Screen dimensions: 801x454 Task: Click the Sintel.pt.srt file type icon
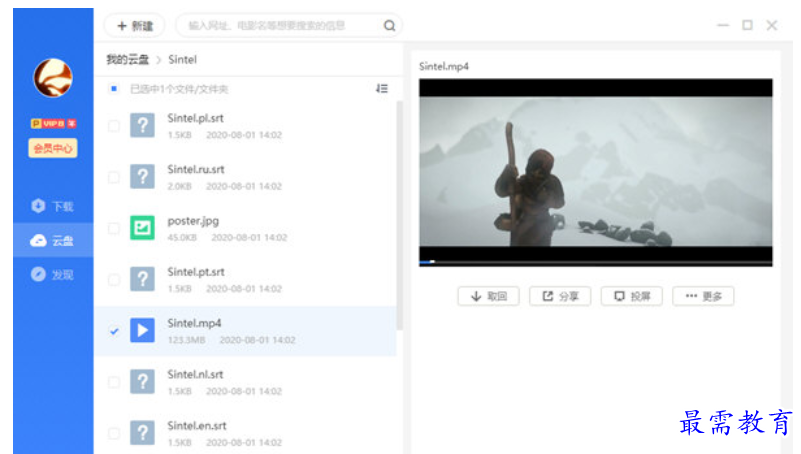click(x=143, y=279)
